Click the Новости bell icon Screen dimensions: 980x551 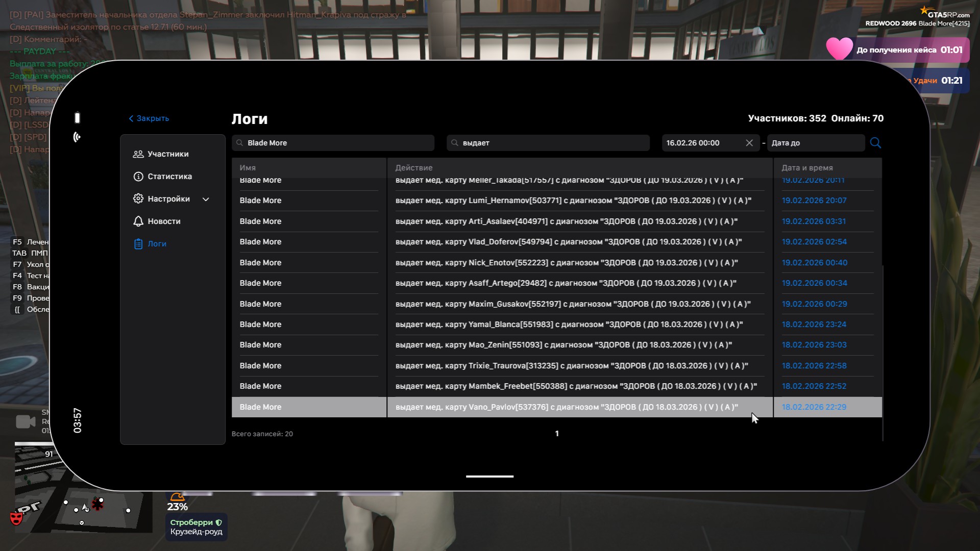(x=138, y=221)
